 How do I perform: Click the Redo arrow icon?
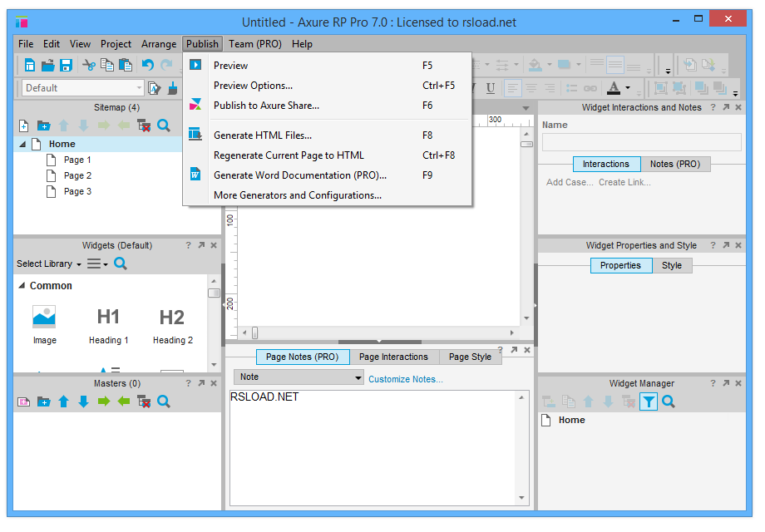pos(167,64)
